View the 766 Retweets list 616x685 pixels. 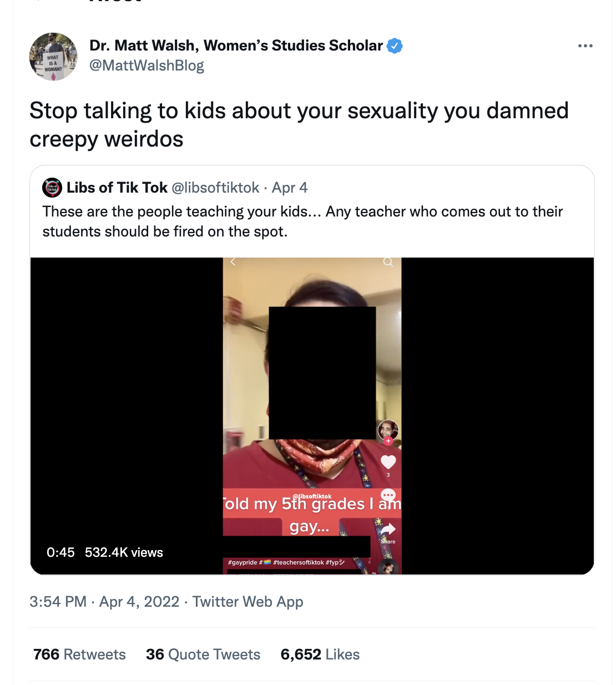click(x=79, y=654)
